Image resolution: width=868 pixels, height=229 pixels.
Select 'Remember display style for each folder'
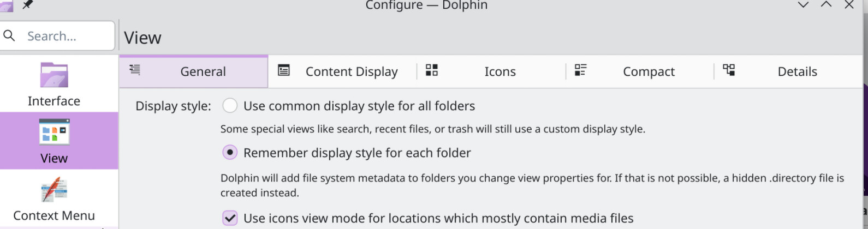click(x=230, y=153)
